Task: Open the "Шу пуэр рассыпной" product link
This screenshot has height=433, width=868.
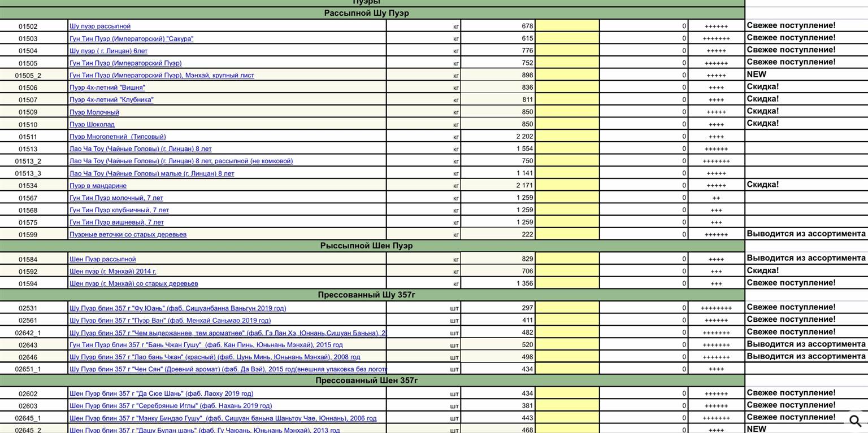Action: pos(100,27)
